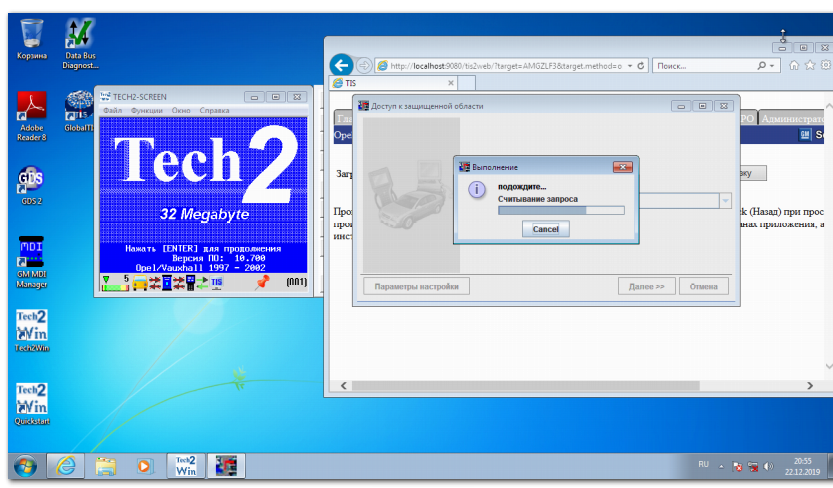Viewport: 833px width, 488px height.
Task: Click the yellow car icon in Tech2 status bar
Action: click(140, 282)
